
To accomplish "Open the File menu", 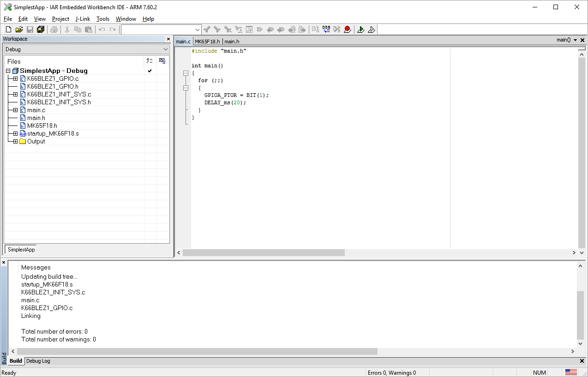I will point(8,19).
